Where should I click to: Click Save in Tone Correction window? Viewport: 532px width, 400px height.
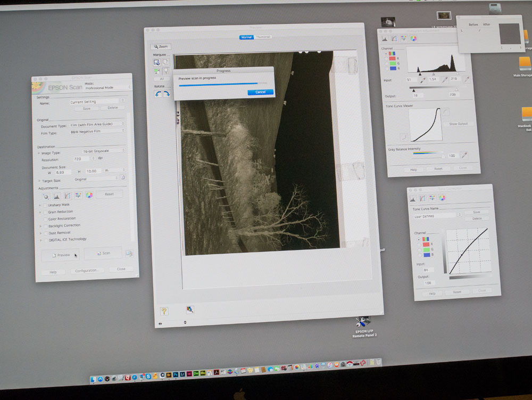(476, 212)
